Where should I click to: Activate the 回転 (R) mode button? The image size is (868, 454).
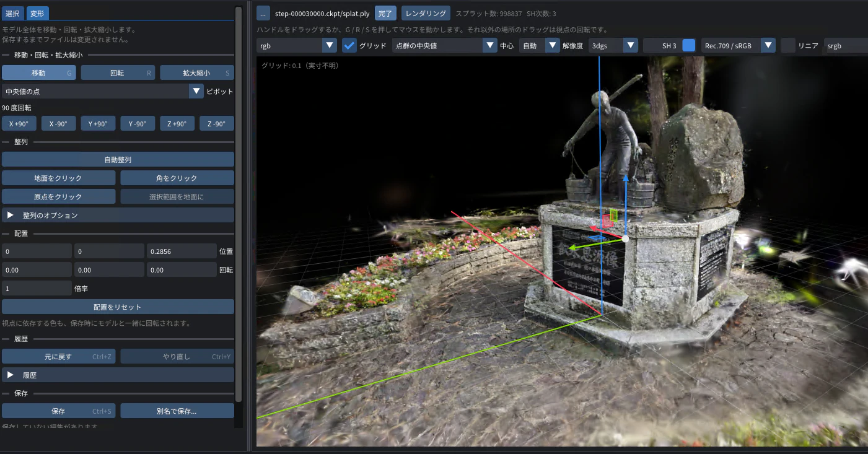pos(118,72)
